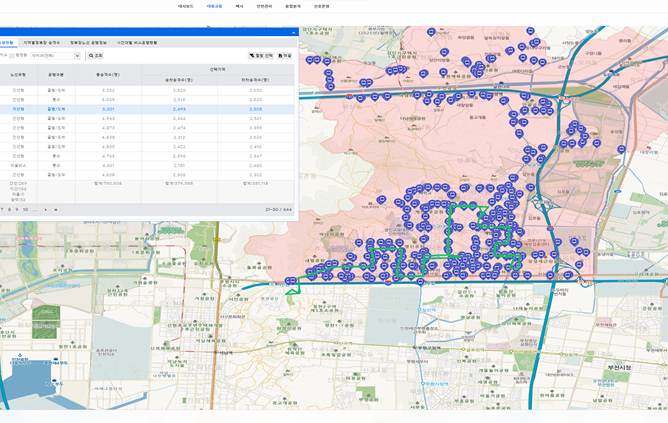Click the highlighted boarding value 2,493
This screenshot has width=668, height=423.
[x=179, y=109]
